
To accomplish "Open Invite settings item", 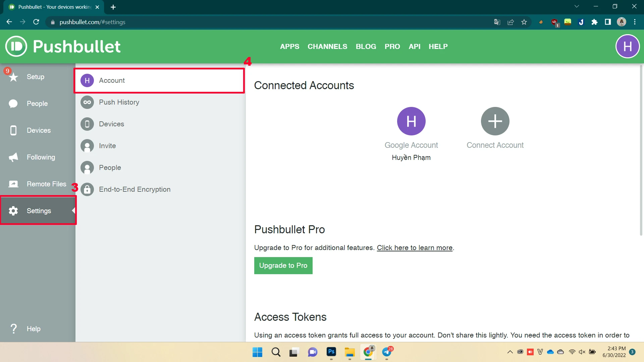I will 159,146.
